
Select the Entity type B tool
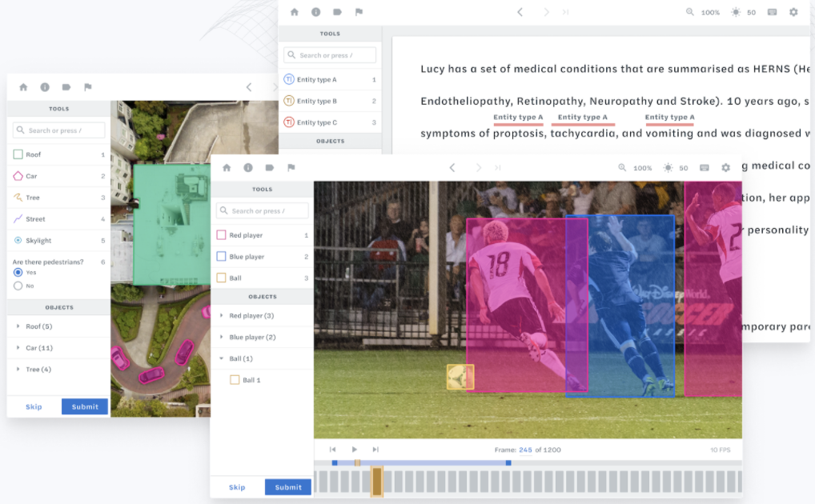click(317, 101)
